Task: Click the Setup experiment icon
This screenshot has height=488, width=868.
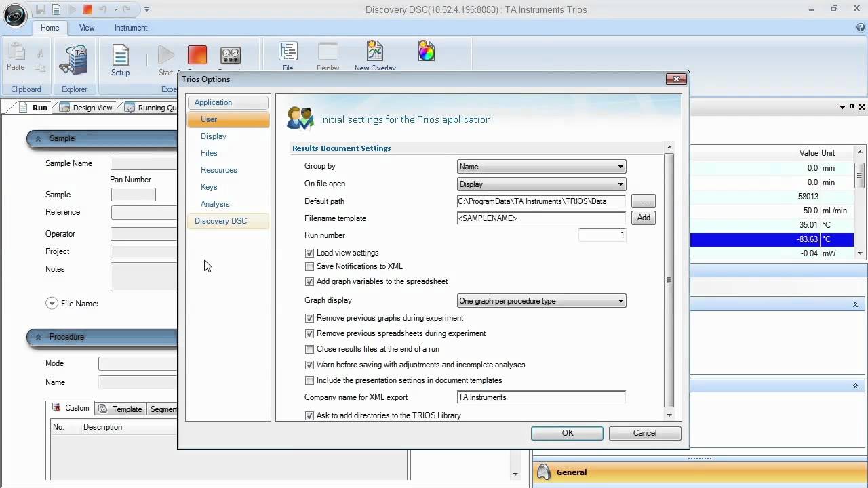Action: click(x=120, y=60)
